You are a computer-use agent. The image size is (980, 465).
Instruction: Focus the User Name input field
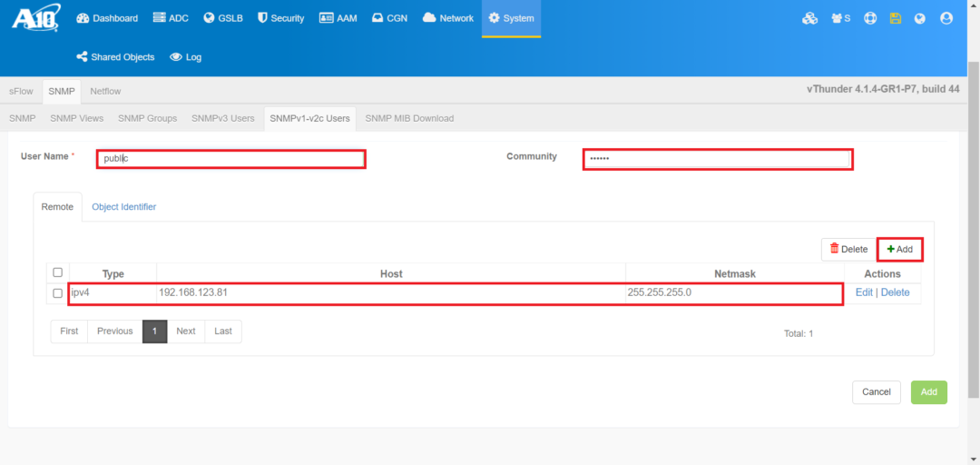tap(230, 159)
